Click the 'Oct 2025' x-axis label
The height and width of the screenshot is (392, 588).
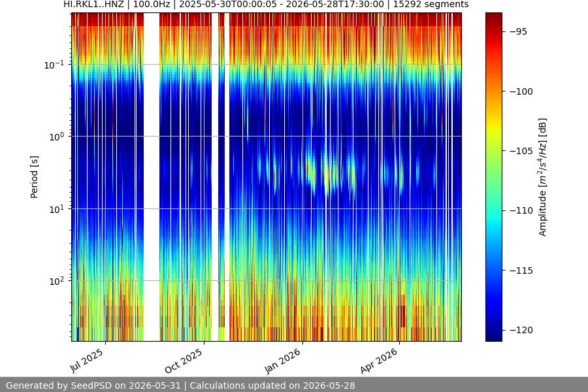[x=184, y=361]
